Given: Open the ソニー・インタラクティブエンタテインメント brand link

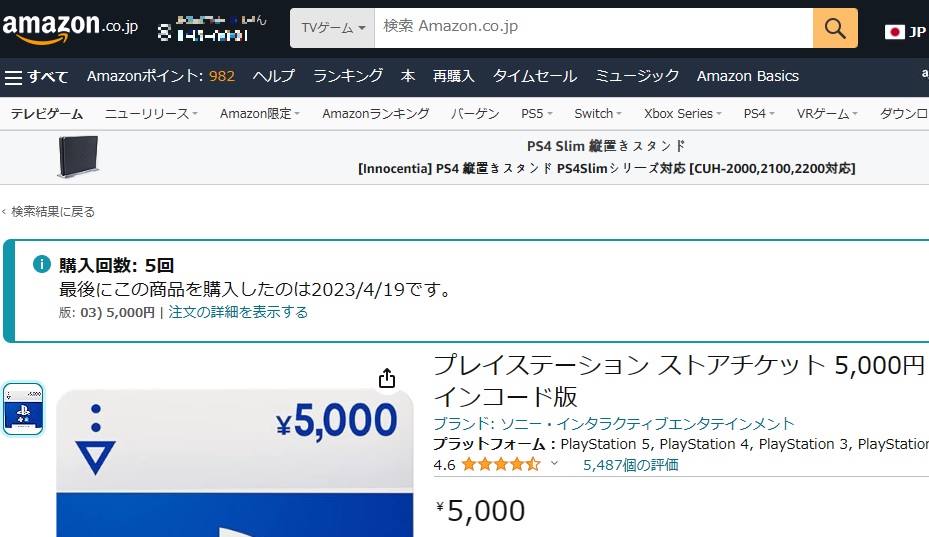Looking at the screenshot, I should (614, 423).
